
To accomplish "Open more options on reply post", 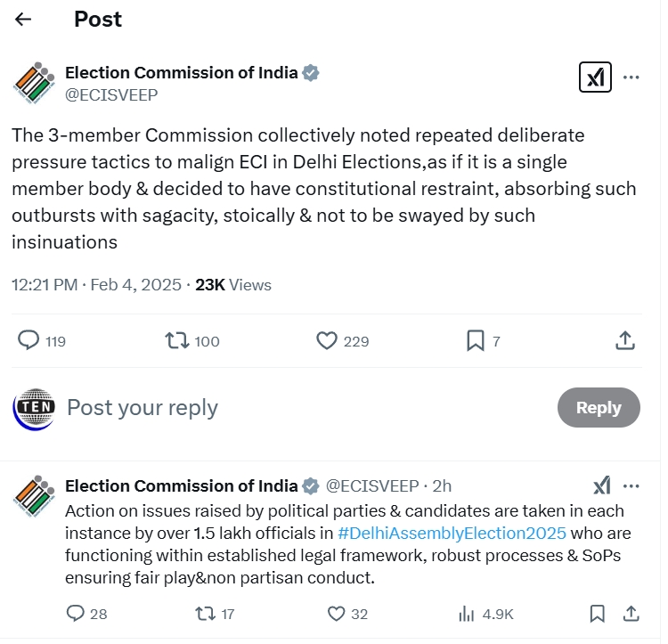I will 631,485.
